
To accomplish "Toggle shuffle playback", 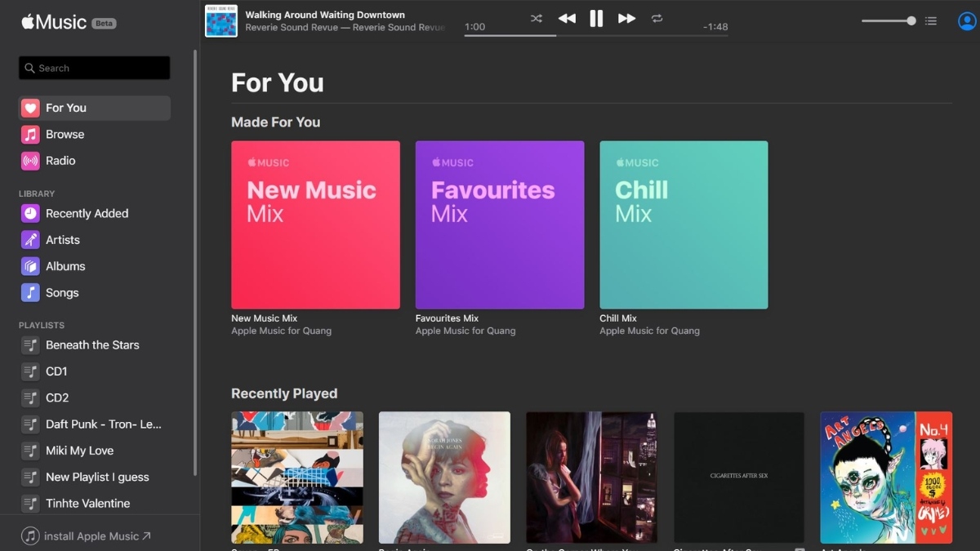I will (x=536, y=18).
